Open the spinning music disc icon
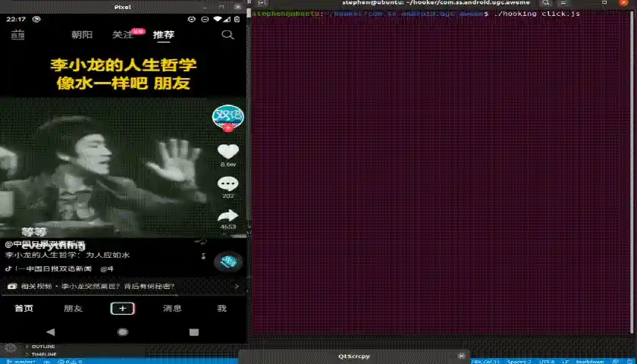 (x=228, y=262)
